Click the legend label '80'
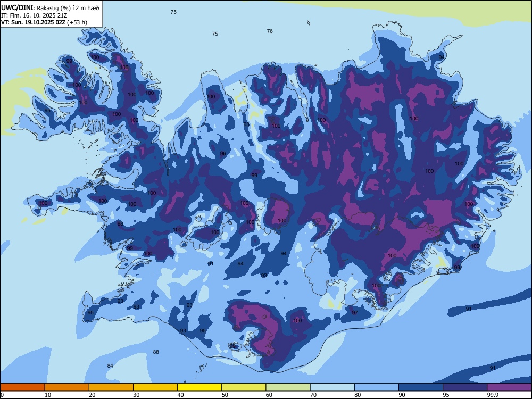This screenshot has width=532, height=399. click(x=358, y=395)
